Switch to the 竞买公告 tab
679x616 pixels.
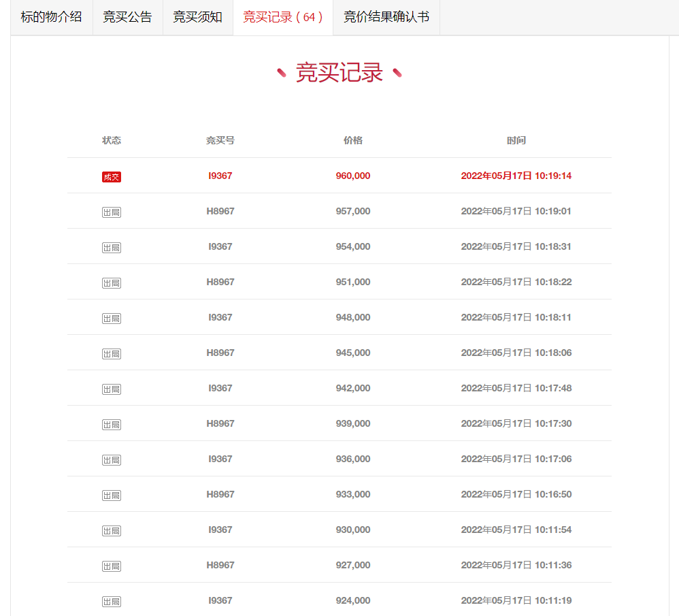[128, 17]
